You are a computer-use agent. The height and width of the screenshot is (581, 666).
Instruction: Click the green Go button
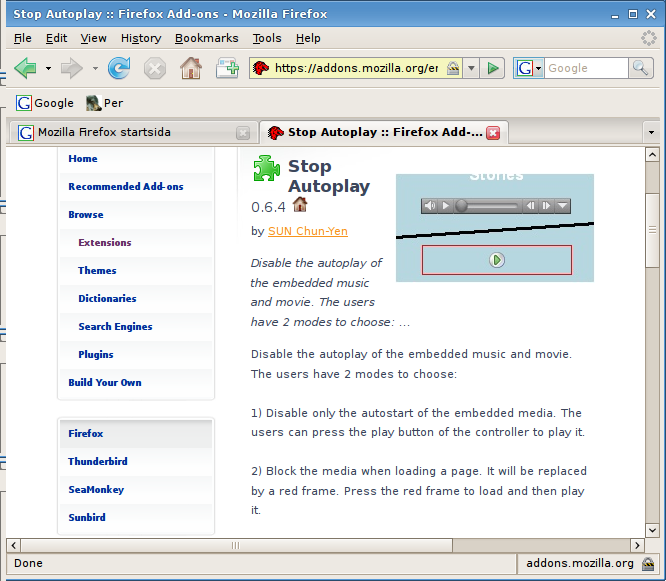(492, 68)
